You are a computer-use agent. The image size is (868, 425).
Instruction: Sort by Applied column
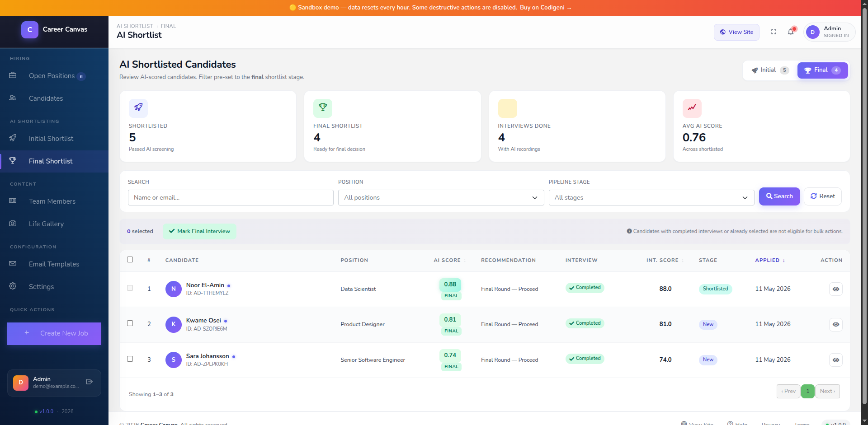click(770, 261)
